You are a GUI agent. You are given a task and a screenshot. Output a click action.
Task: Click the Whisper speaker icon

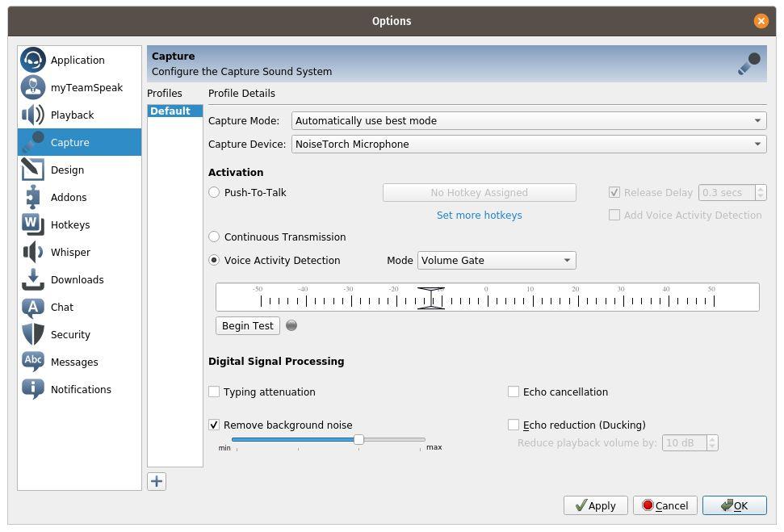pyautogui.click(x=33, y=252)
